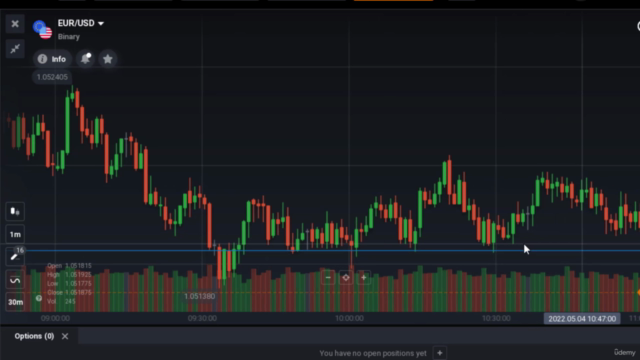Click the 1.052405 price label
This screenshot has height=360, width=640.
pos(52,77)
